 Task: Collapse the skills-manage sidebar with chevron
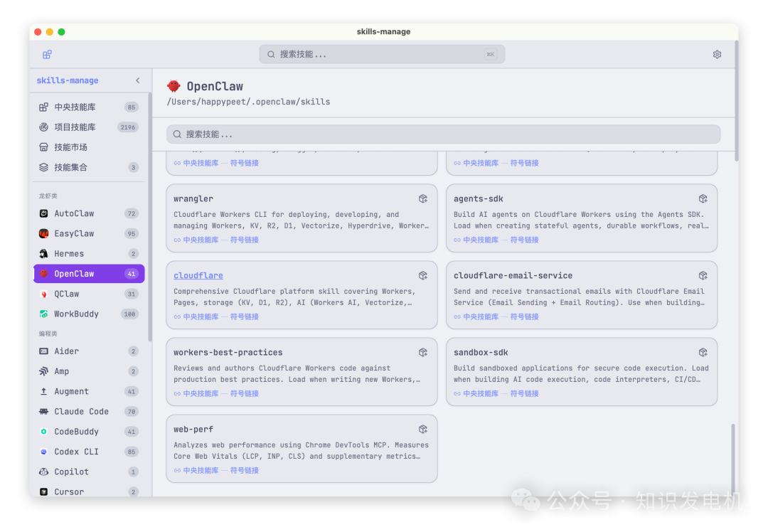point(138,80)
